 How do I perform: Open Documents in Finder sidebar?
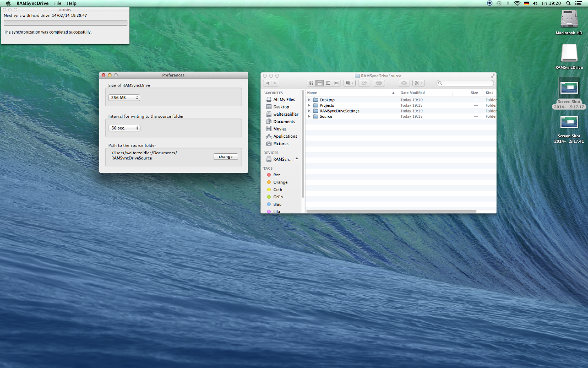(x=284, y=121)
